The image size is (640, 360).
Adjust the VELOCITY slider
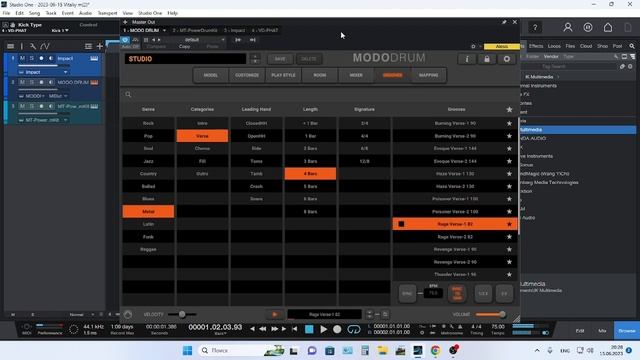tap(182, 314)
